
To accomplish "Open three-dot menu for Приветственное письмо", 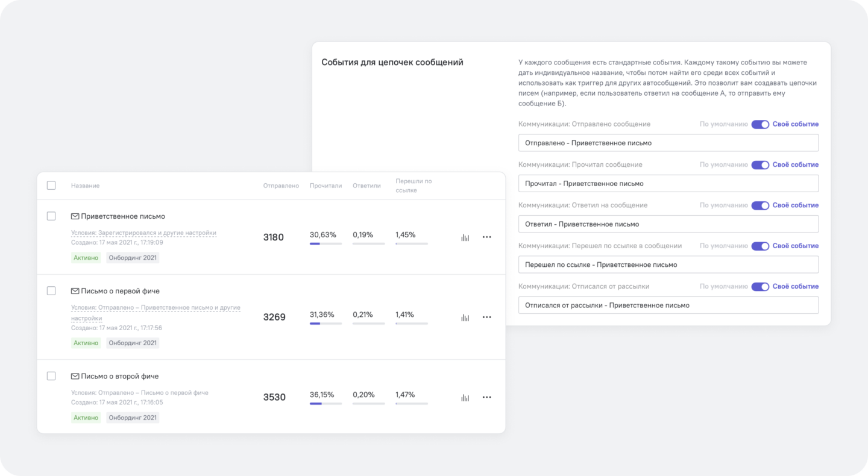I will coord(487,237).
